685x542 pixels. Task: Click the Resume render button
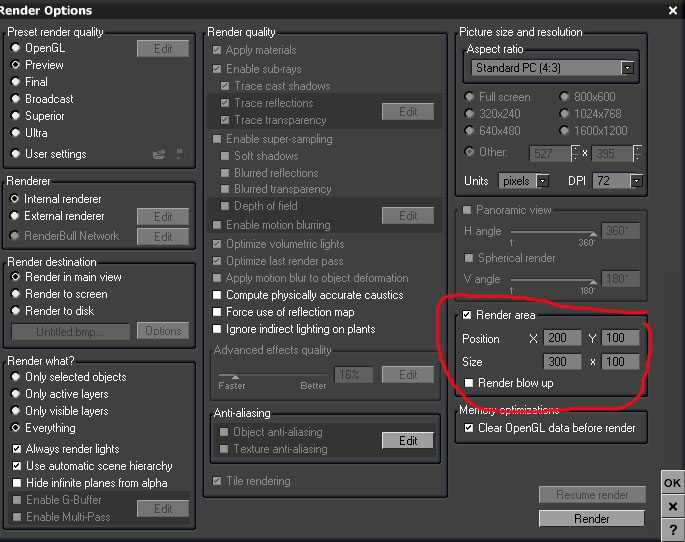click(x=592, y=495)
